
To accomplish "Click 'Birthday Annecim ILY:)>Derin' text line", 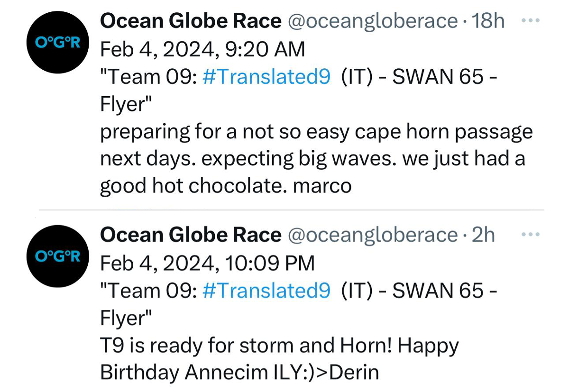I will [239, 373].
